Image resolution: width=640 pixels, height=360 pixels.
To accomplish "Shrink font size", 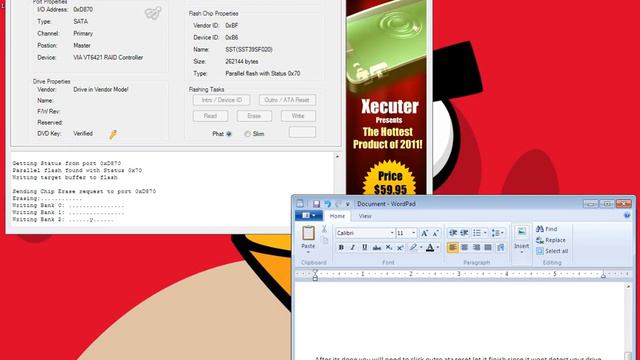I will (436, 233).
